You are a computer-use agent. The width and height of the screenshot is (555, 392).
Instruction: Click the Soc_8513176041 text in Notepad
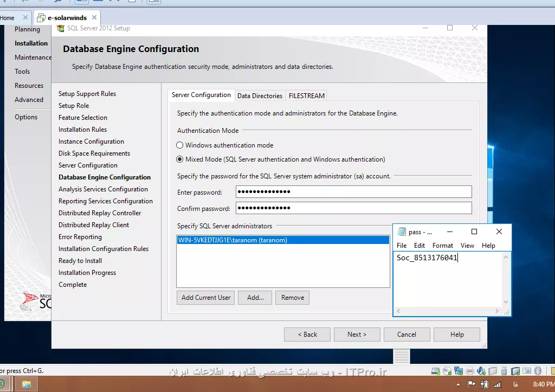[427, 258]
